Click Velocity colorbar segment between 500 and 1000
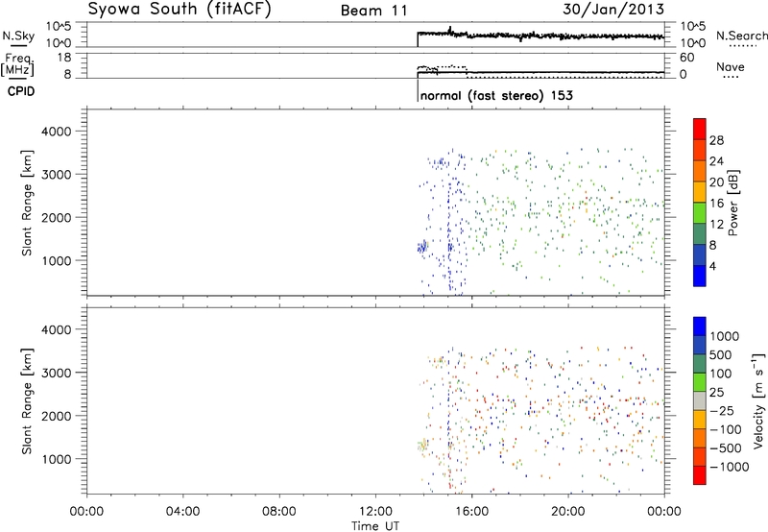The height and width of the screenshot is (532, 768). pyautogui.click(x=700, y=345)
